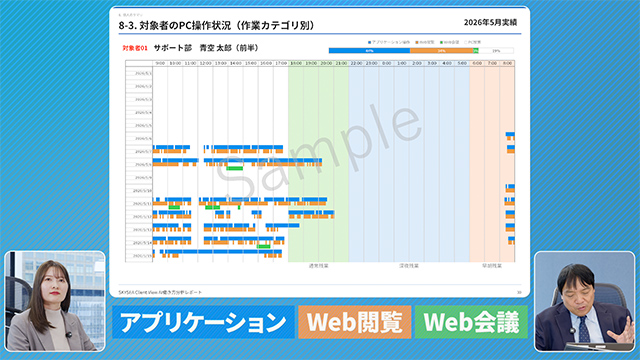
Task: Click the woman presenter video thumbnail
Action: [x=55, y=301]
